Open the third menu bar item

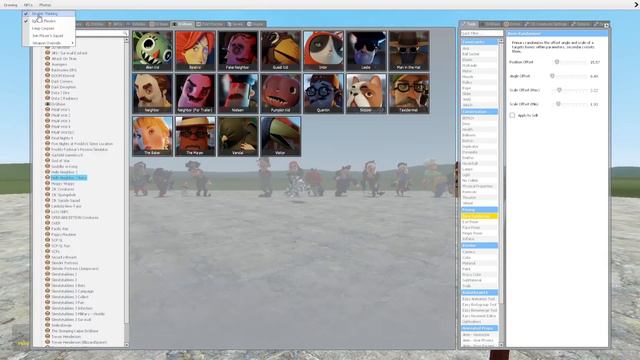(x=45, y=5)
